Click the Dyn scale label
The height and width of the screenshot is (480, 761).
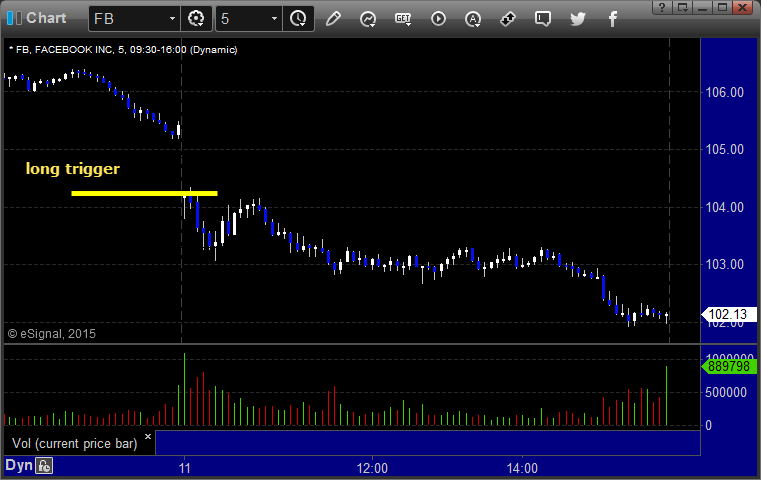tap(19, 465)
